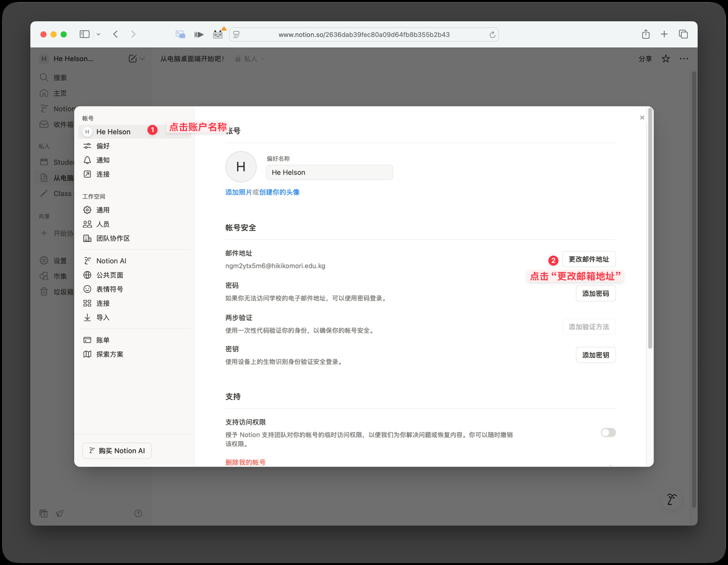Click the star favorite icon
Screen dimensions: 728x565
pos(665,59)
